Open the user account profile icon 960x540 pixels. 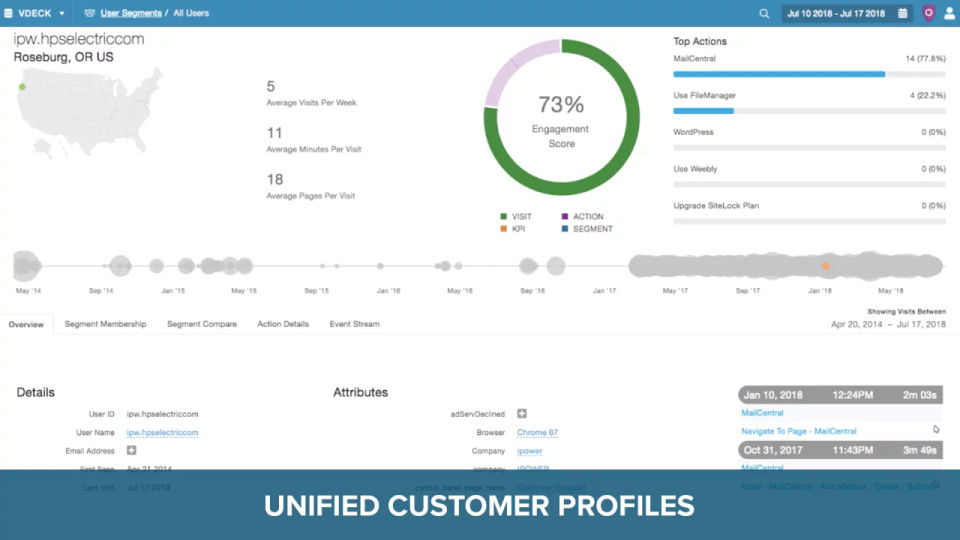click(949, 13)
